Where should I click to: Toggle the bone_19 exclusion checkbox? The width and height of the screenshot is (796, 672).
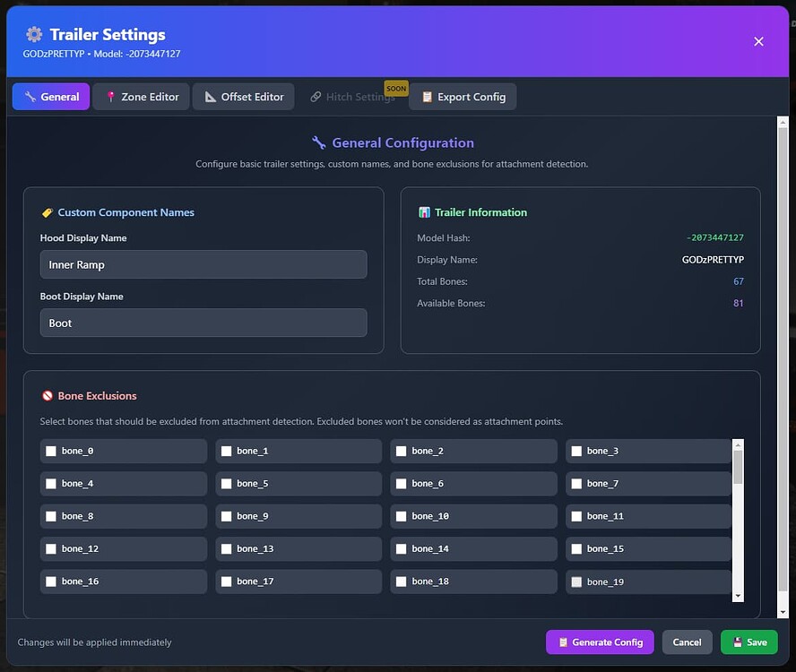click(576, 582)
